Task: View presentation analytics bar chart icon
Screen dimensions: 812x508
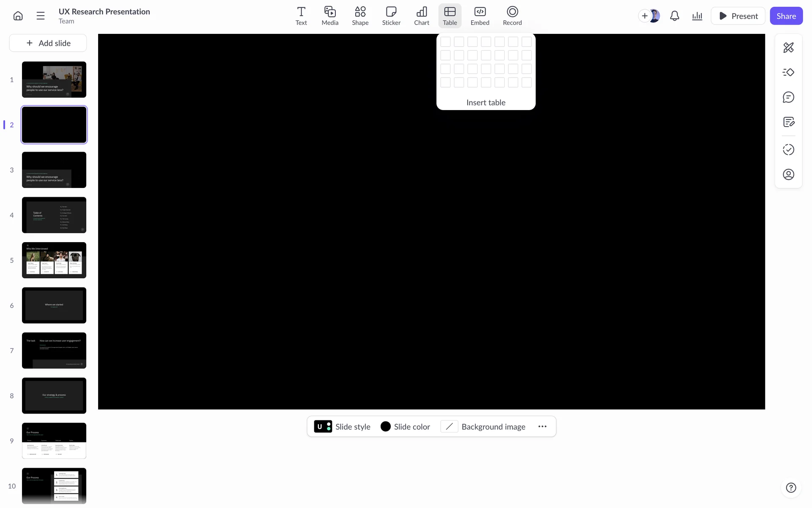Action: coord(697,16)
